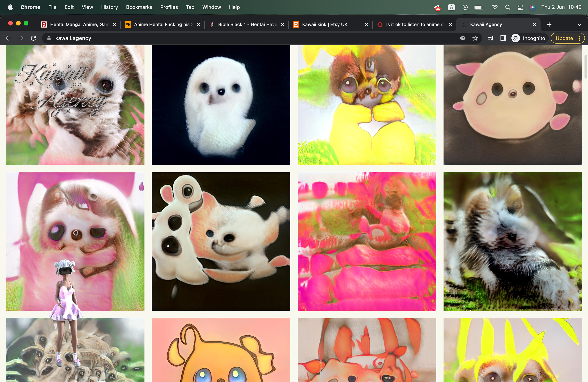Open Control Center
Image resolution: width=588 pixels, height=382 pixels.
tap(520, 7)
